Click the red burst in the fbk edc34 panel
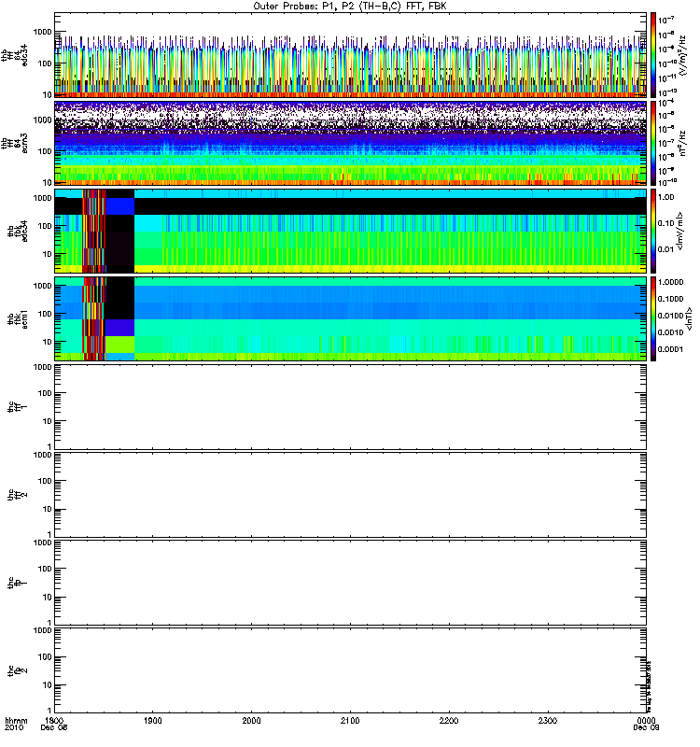 [94, 231]
